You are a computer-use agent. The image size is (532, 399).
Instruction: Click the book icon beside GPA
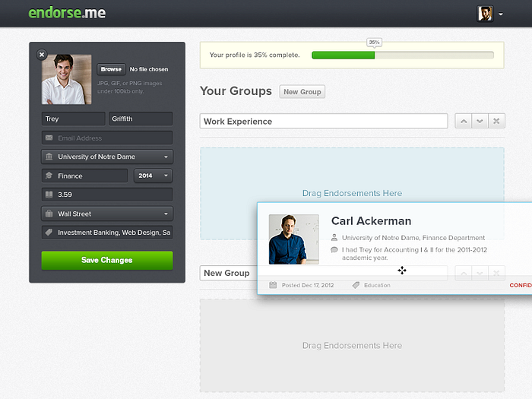click(49, 195)
